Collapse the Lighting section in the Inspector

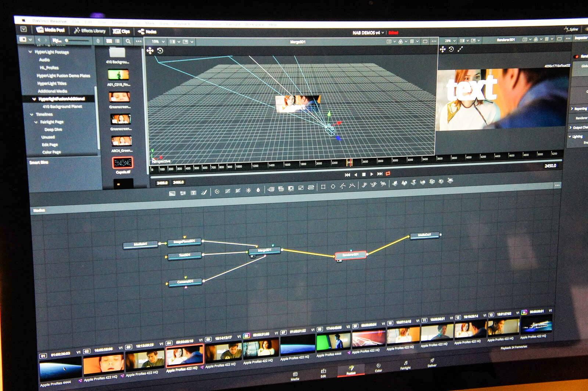click(x=570, y=137)
